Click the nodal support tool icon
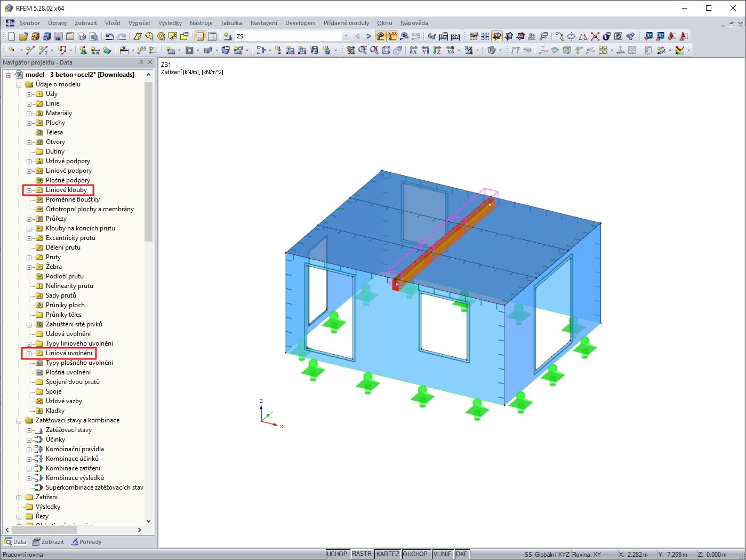This screenshot has width=746, height=560. 83,50
